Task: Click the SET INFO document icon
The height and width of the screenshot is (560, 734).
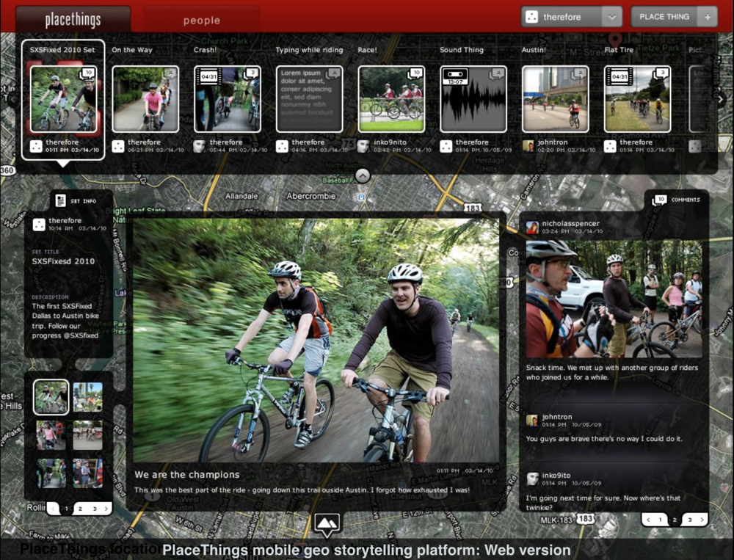Action: (x=60, y=201)
